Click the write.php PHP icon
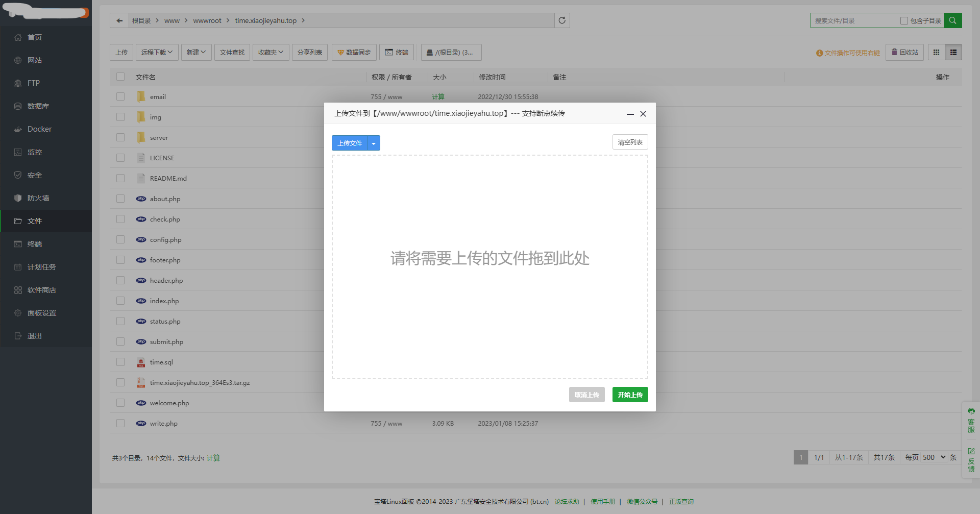Screen dimensions: 980x514 [x=141, y=423]
